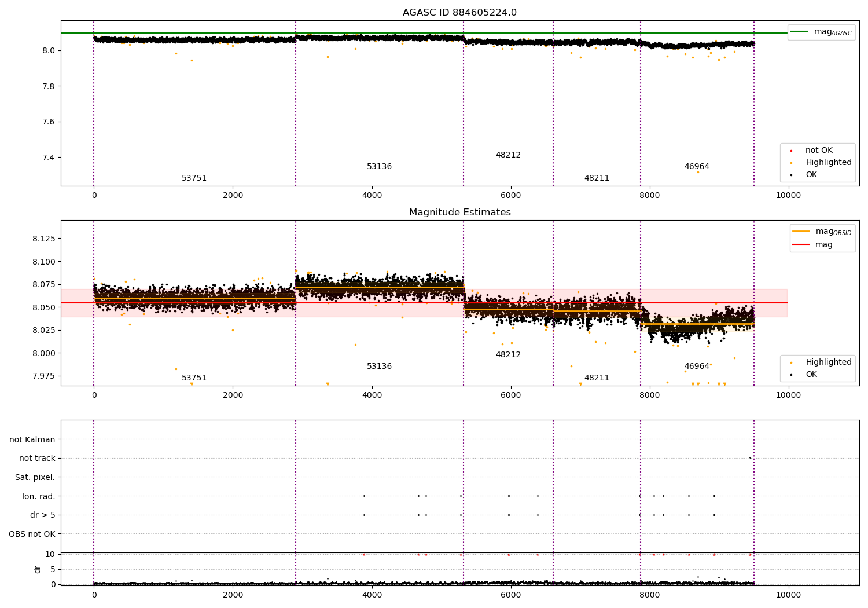Click the 8.050 y-axis tick label

43,307
